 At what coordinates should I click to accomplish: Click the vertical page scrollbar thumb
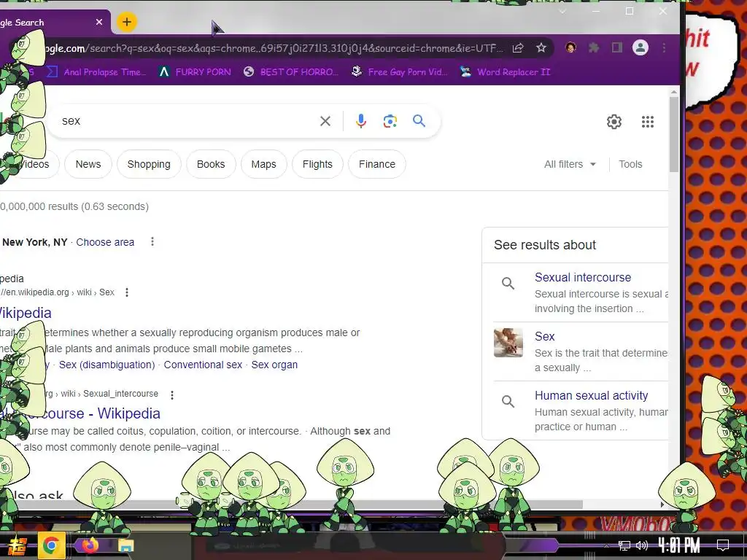[673, 134]
